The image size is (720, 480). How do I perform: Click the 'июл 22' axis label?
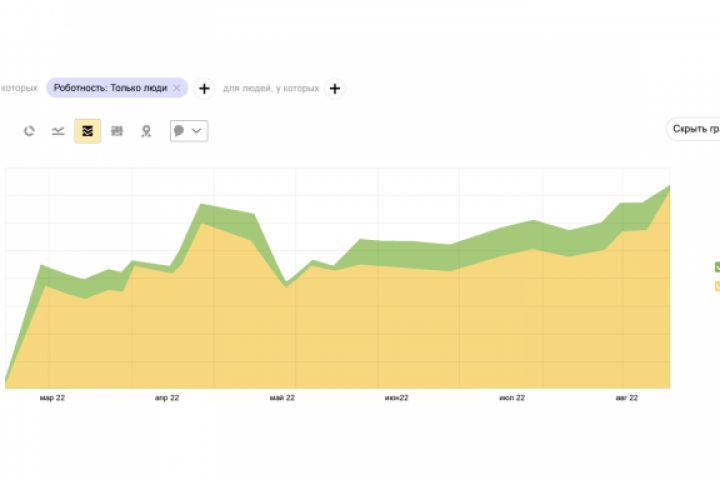click(512, 398)
